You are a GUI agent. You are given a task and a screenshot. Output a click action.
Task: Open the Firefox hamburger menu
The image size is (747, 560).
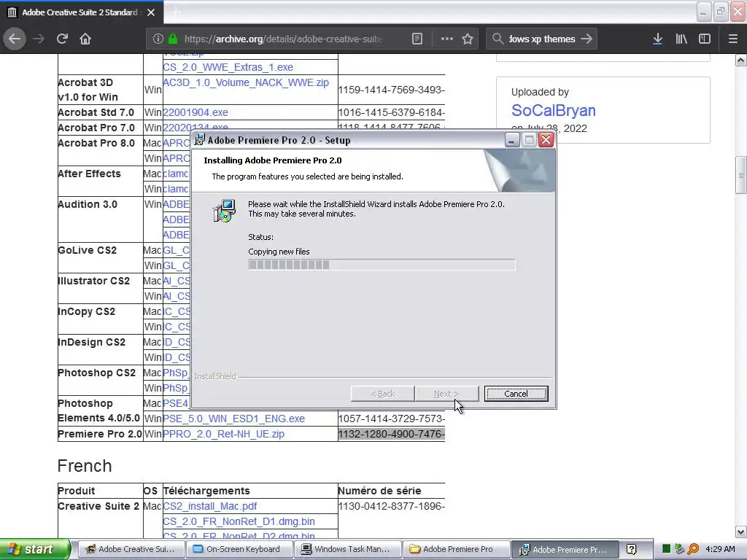pos(732,39)
